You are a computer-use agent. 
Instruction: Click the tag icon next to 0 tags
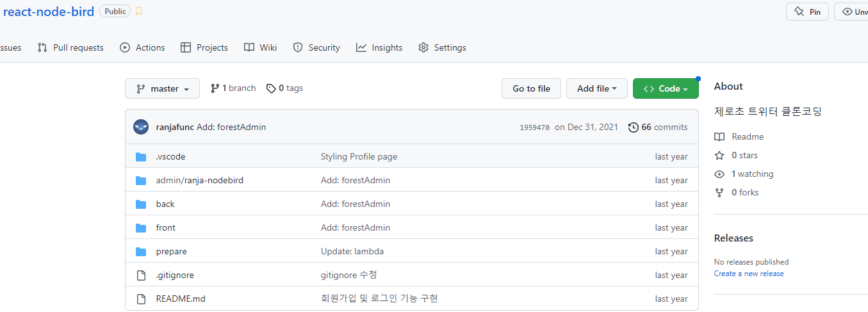271,88
